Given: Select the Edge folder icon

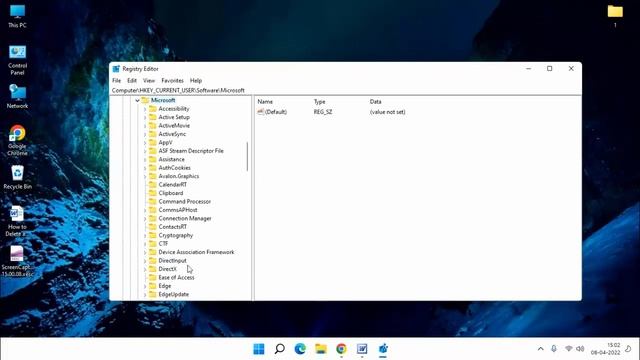Looking at the screenshot, I should coord(153,286).
